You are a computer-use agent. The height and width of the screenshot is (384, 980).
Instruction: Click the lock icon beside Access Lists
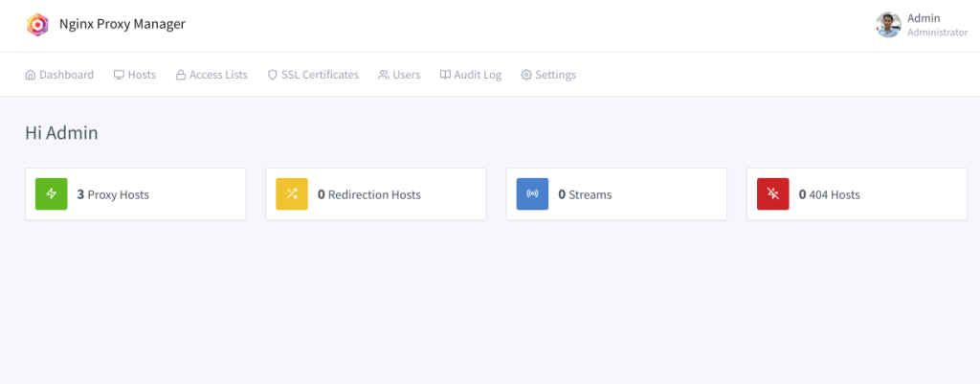coord(181,75)
